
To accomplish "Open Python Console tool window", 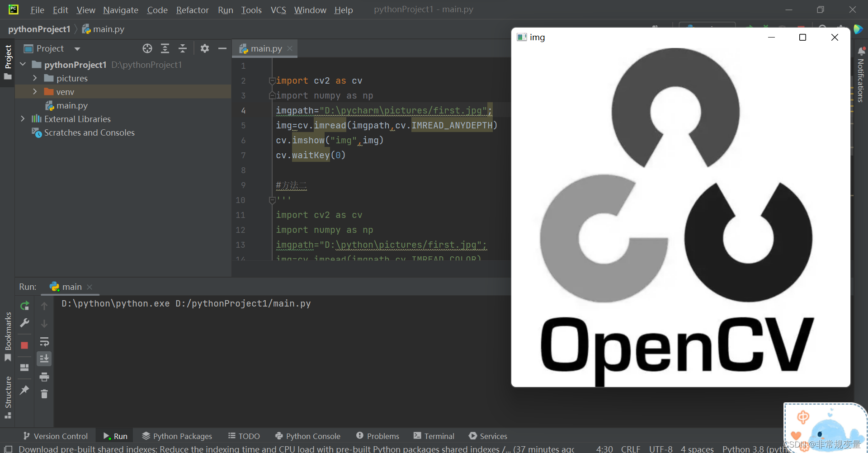I will coord(308,436).
